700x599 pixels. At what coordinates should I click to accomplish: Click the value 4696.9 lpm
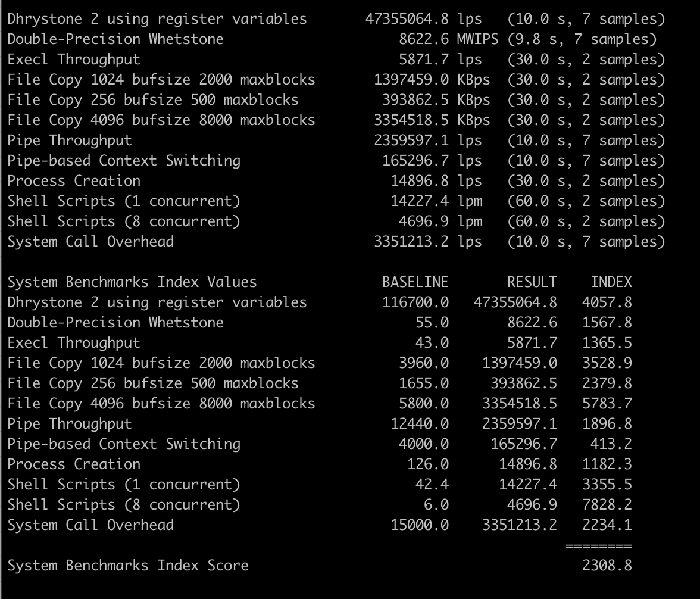(440, 221)
